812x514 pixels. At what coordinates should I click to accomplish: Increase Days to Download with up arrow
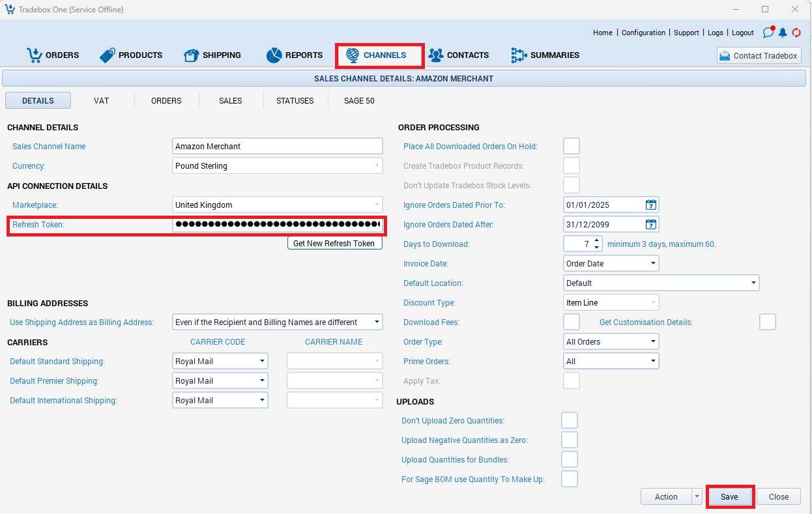click(x=596, y=240)
